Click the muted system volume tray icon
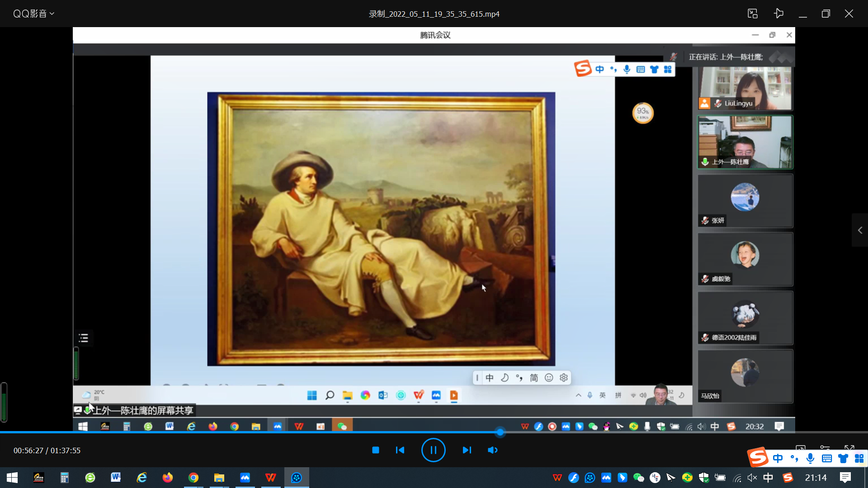The image size is (868, 488). pos(752,478)
